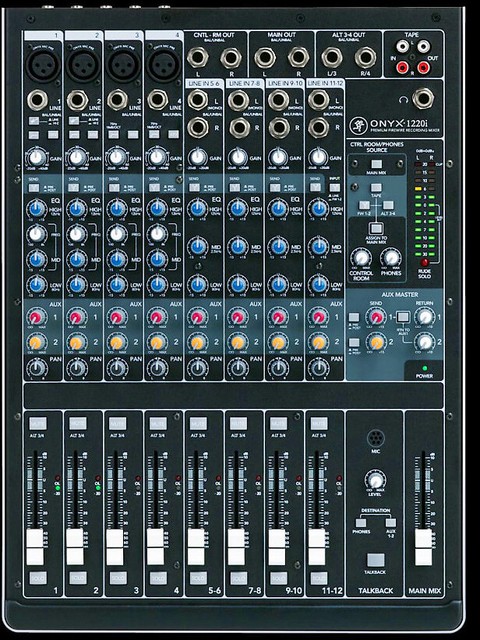Click the Main Mix fader
The height and width of the screenshot is (640, 480).
(424, 547)
